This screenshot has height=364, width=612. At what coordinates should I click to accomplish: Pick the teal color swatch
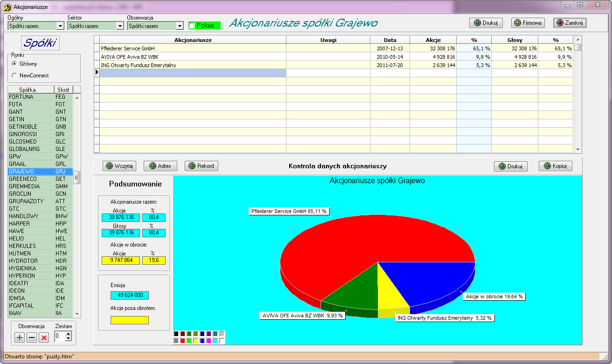[x=216, y=334]
